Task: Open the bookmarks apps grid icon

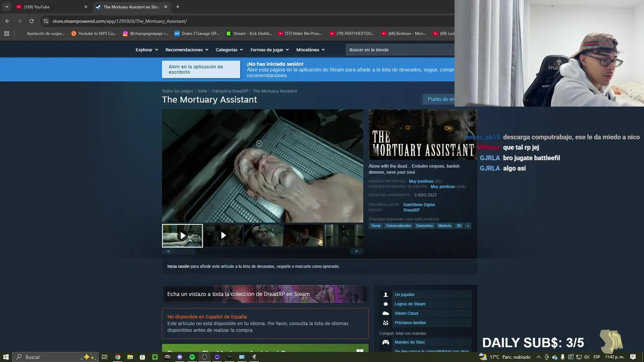Action: [7, 34]
